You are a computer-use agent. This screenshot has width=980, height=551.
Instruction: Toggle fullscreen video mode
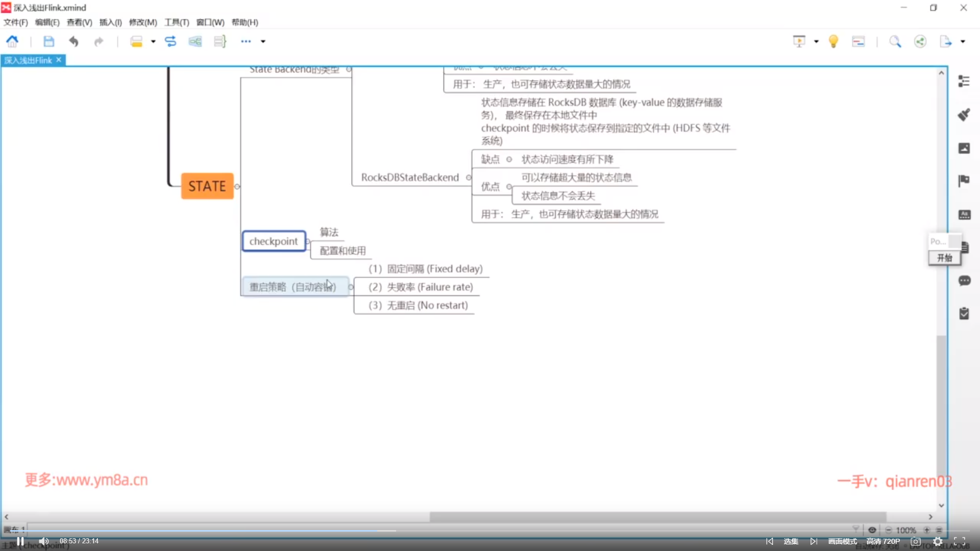click(x=960, y=541)
